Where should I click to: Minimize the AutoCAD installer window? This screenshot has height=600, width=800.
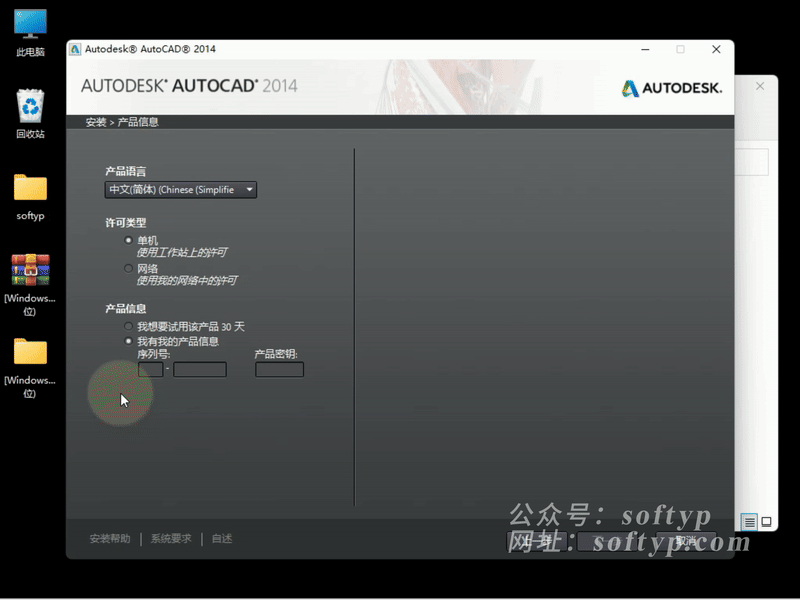[645, 49]
